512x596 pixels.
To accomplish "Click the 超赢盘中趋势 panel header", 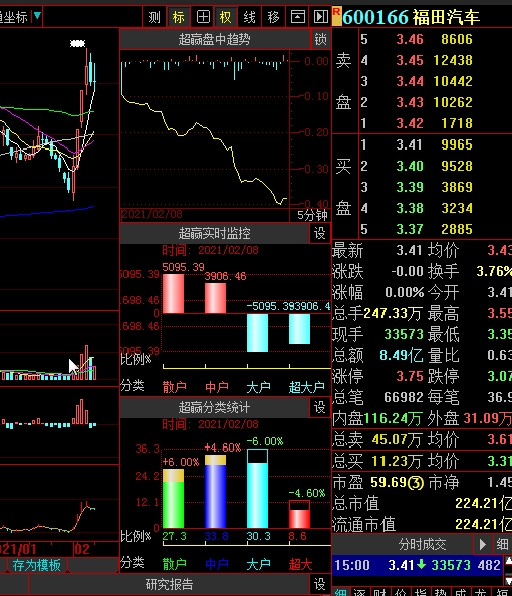I will click(215, 39).
